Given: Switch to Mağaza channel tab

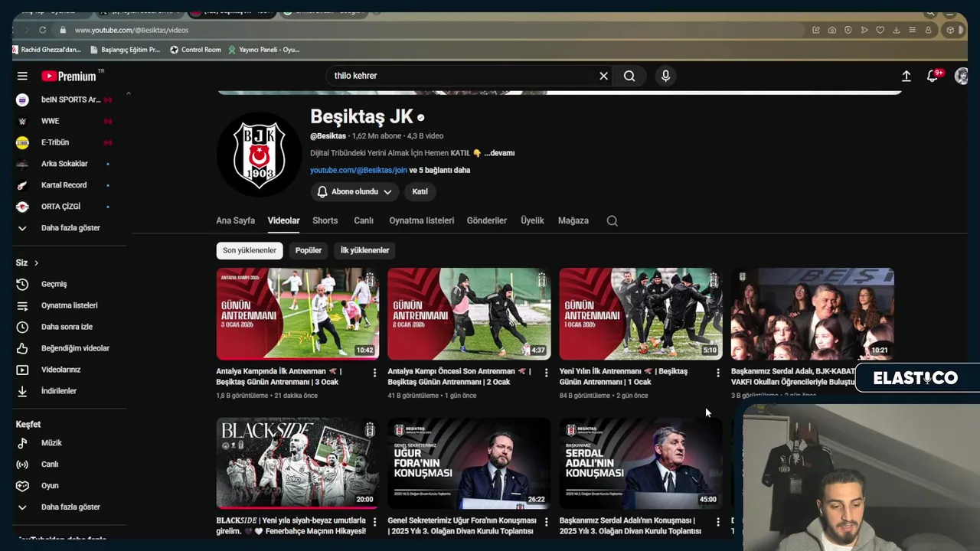Looking at the screenshot, I should click(573, 220).
